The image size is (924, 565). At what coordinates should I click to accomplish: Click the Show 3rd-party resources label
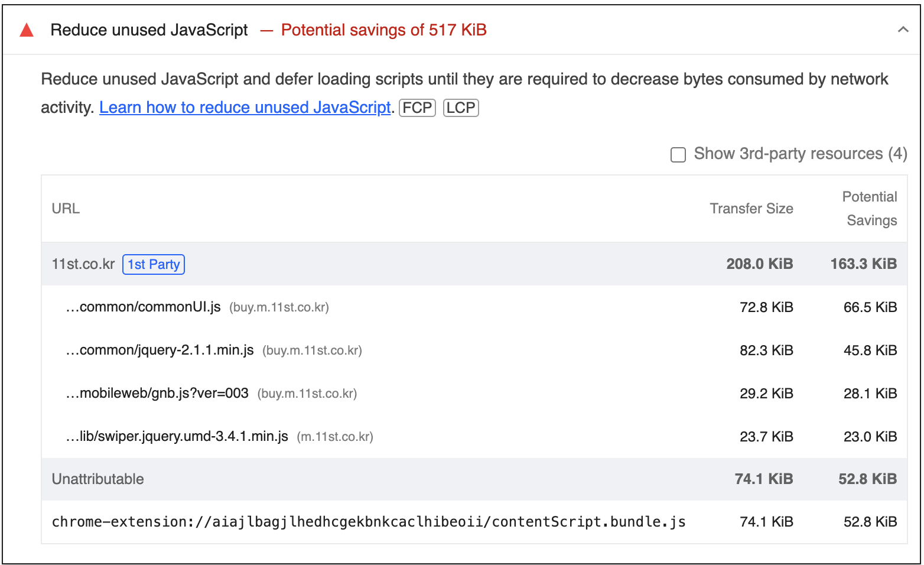(x=801, y=154)
